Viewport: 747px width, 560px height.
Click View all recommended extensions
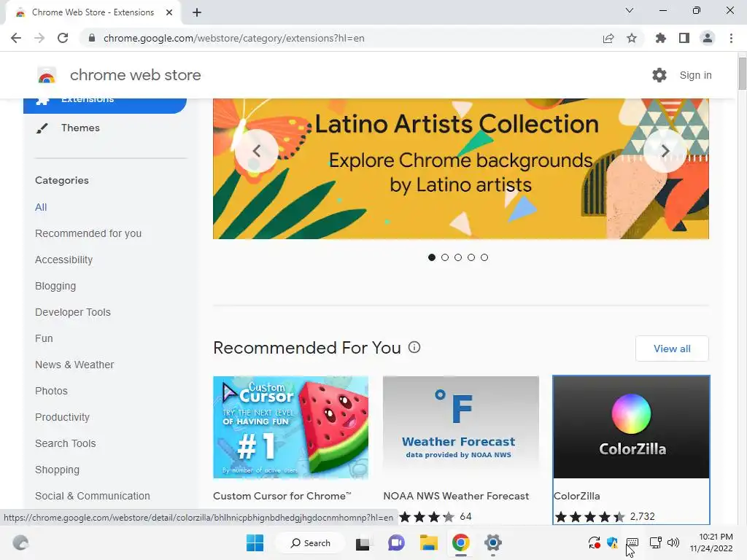click(672, 349)
